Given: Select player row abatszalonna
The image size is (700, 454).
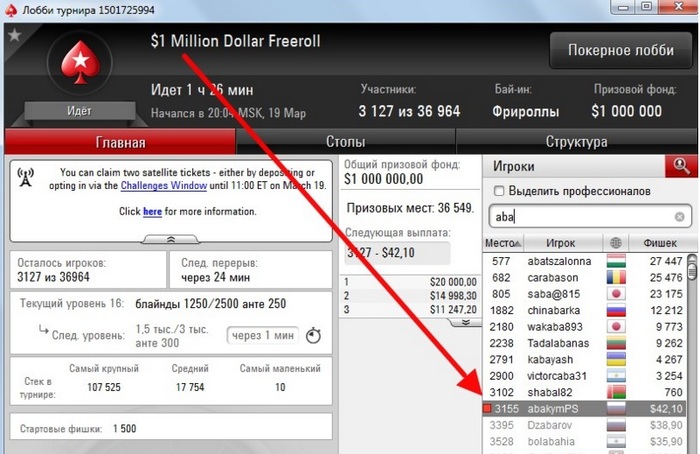Looking at the screenshot, I should click(x=585, y=261).
